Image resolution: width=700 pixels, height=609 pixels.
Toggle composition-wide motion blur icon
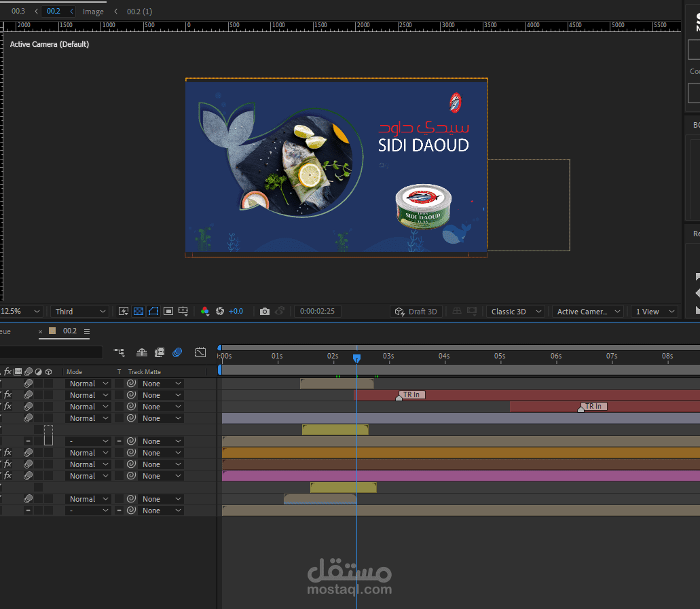coord(177,352)
